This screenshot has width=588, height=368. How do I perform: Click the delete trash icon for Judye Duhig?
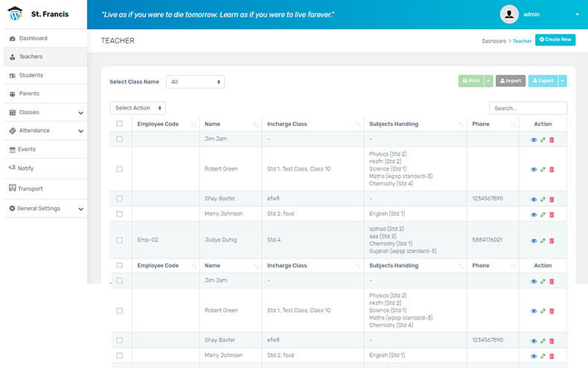pyautogui.click(x=552, y=241)
